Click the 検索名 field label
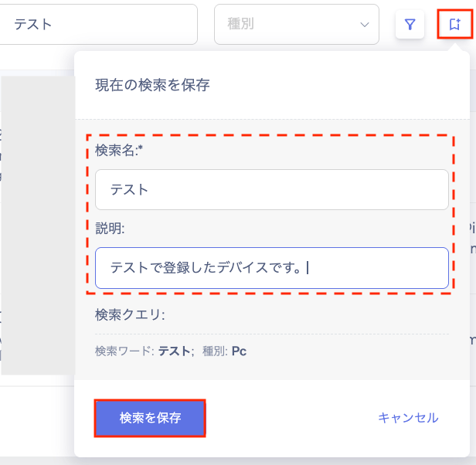Screen dimensions: 476x465 (119, 150)
